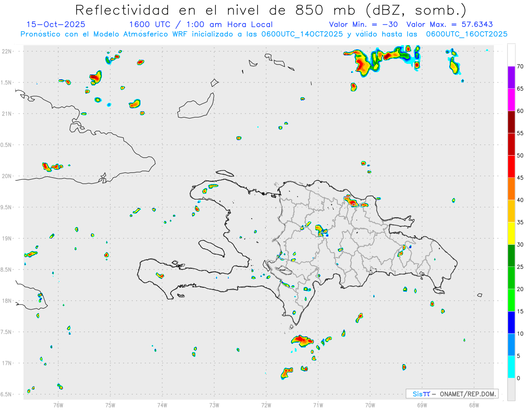Click the '74W' longitude label
532x411 pixels.
162,405
